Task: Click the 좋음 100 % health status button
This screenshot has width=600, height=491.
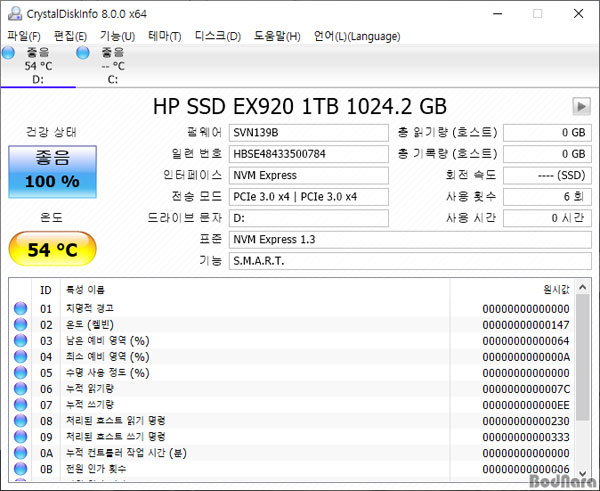Action: (x=52, y=171)
